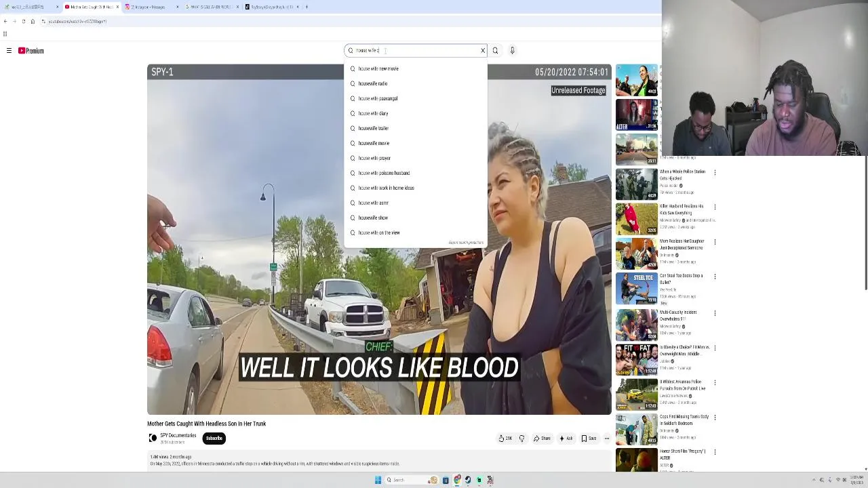This screenshot has height=488, width=868.
Task: Click the magnifier search button
Action: pyautogui.click(x=495, y=51)
